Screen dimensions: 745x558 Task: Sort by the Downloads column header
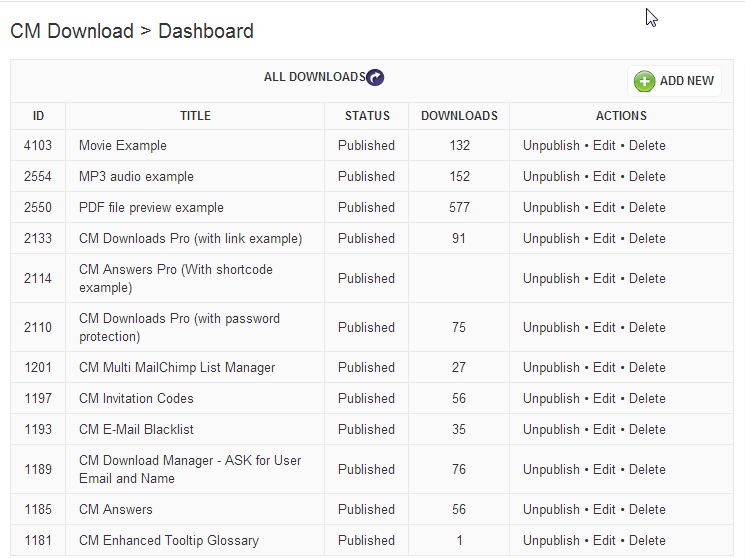click(459, 116)
